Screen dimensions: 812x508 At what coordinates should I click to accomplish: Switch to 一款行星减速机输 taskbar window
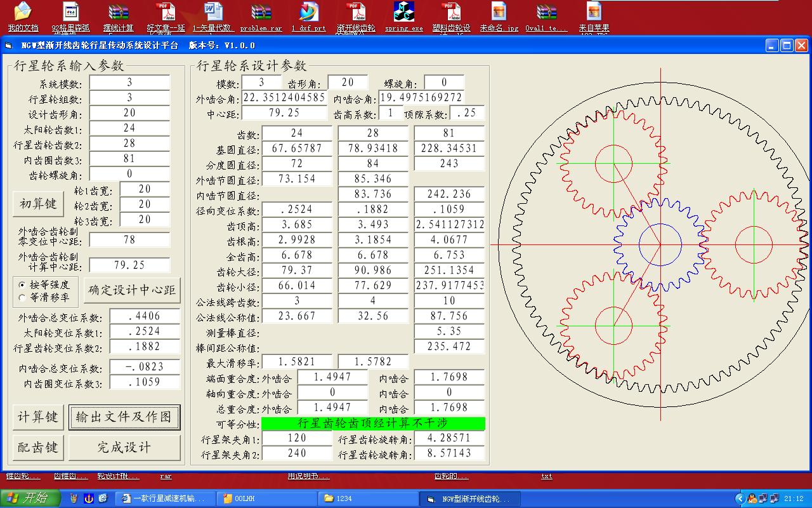coord(166,498)
